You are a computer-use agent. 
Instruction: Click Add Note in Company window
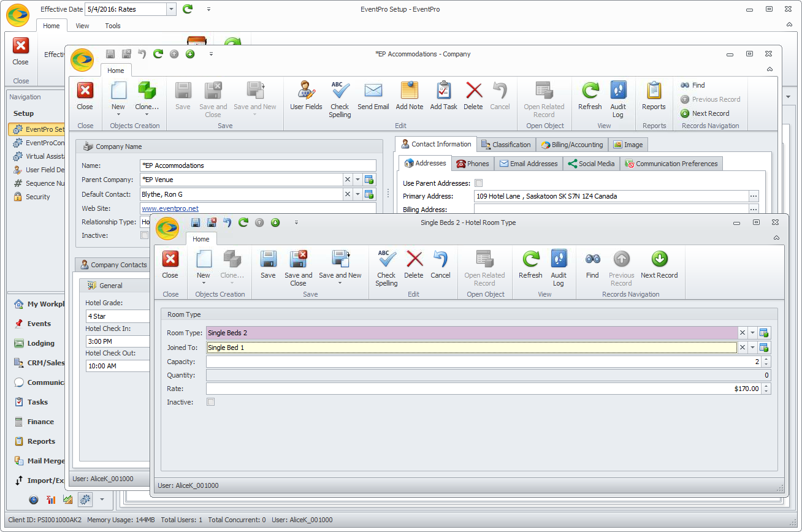coord(410,96)
